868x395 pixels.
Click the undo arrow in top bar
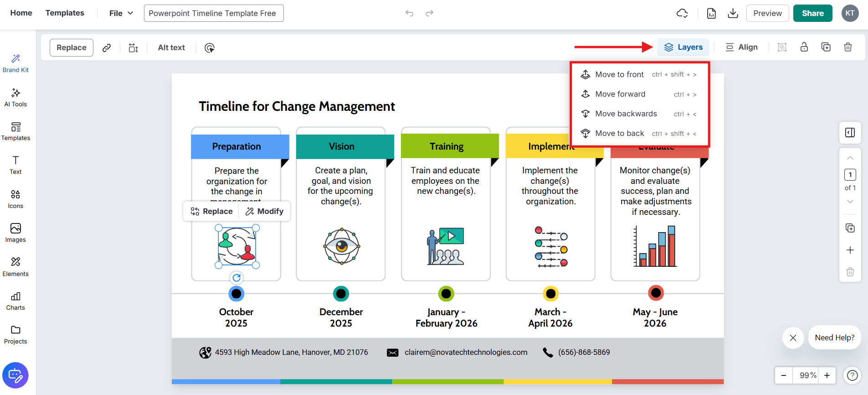409,13
